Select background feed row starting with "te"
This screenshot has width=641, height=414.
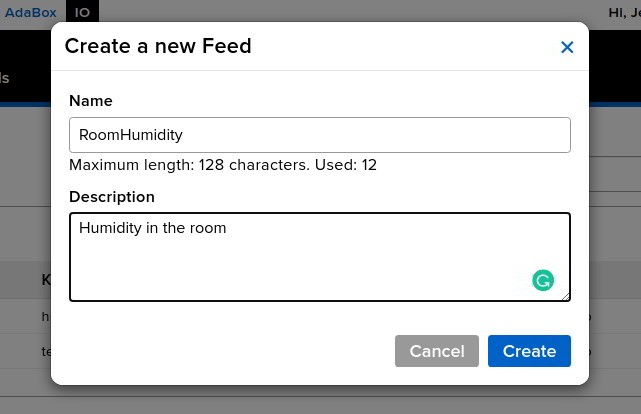pyautogui.click(x=25, y=351)
